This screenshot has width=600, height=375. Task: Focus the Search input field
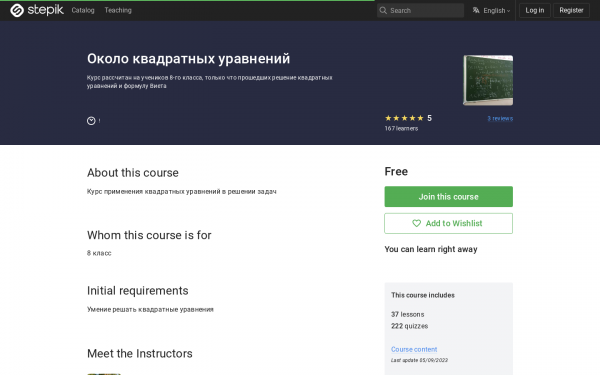(x=420, y=10)
